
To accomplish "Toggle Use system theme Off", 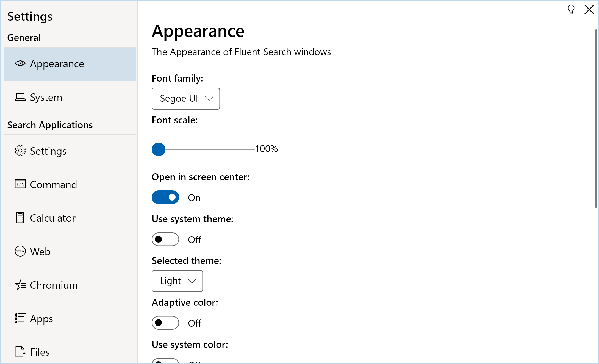I will (x=166, y=239).
